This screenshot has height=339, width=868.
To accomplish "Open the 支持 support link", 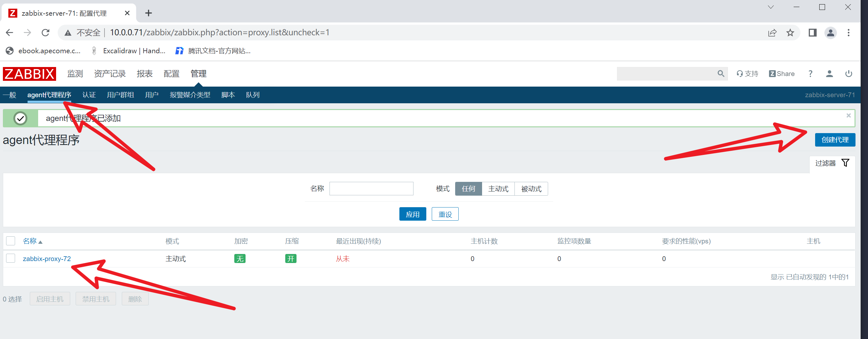I will [747, 73].
